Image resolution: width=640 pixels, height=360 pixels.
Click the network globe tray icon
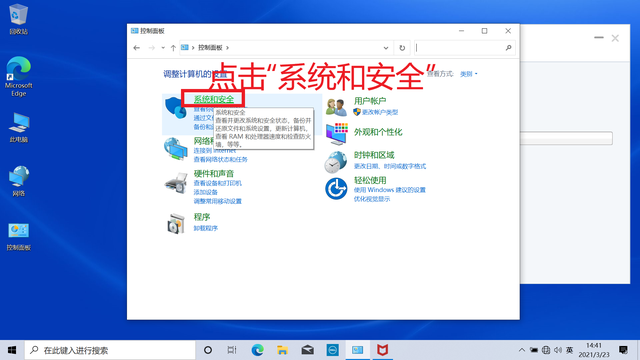click(546, 350)
